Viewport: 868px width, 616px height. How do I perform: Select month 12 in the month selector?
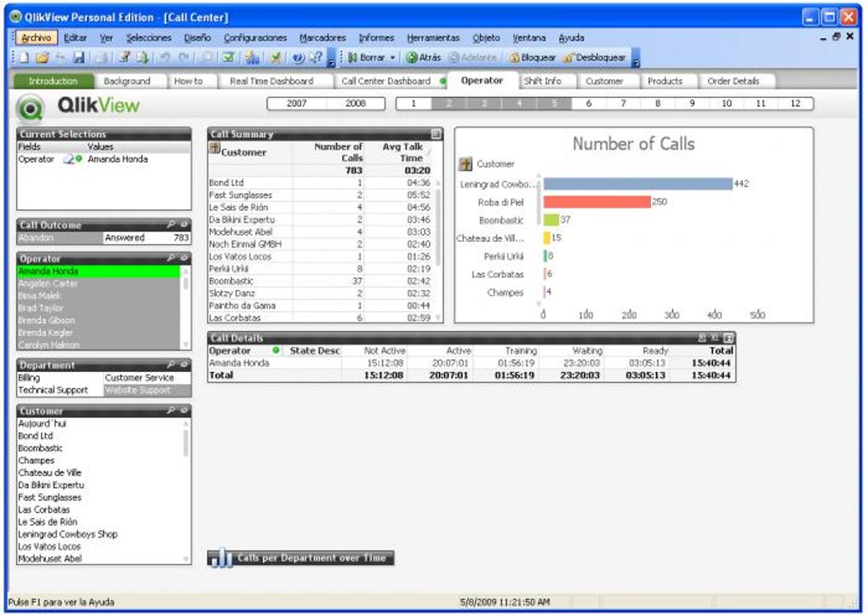[796, 104]
